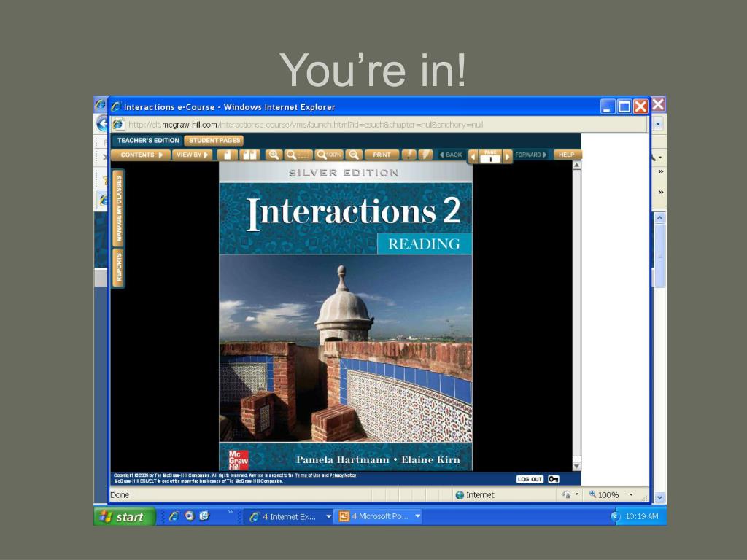Click the BACK navigation button
The width and height of the screenshot is (747, 560).
click(x=451, y=155)
